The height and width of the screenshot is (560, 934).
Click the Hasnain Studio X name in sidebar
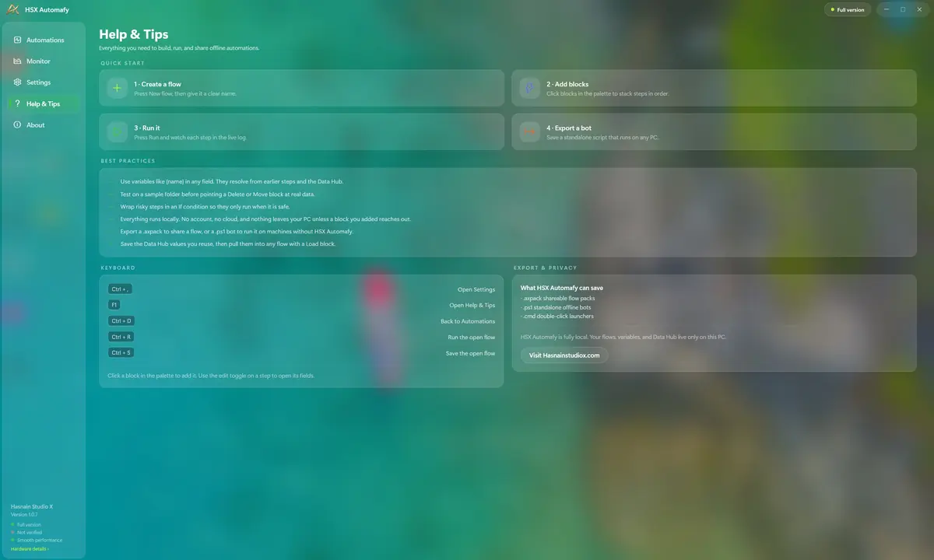point(32,506)
